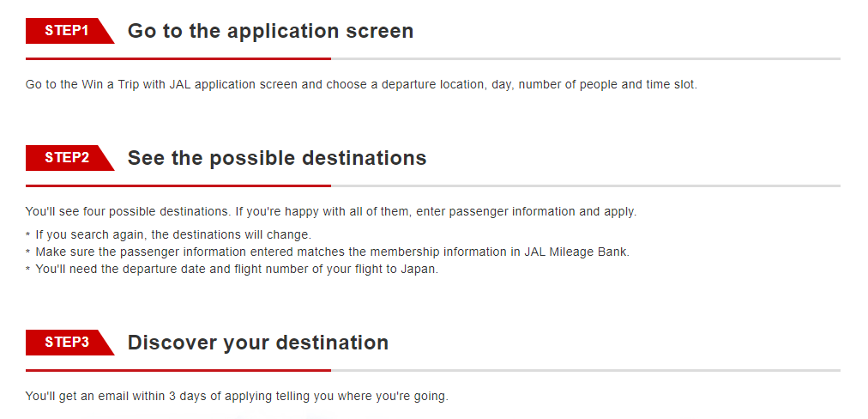This screenshot has height=419, width=868.
Task: Click the red underline beneath Step 2 heading
Action: tap(178, 185)
